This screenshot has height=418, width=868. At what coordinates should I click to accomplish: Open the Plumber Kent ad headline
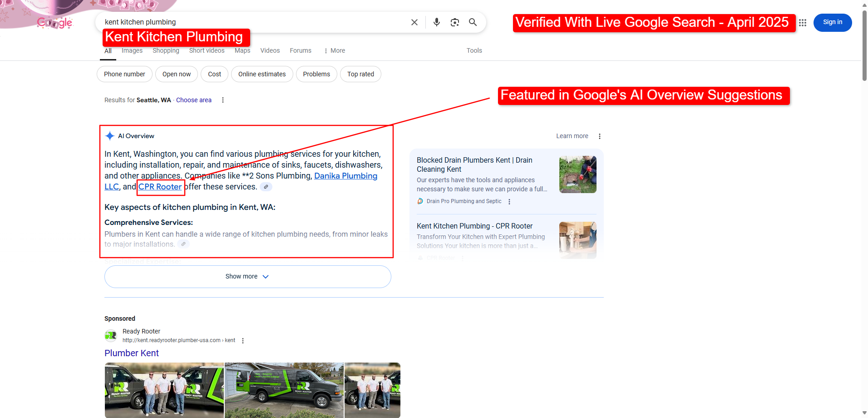coord(131,353)
